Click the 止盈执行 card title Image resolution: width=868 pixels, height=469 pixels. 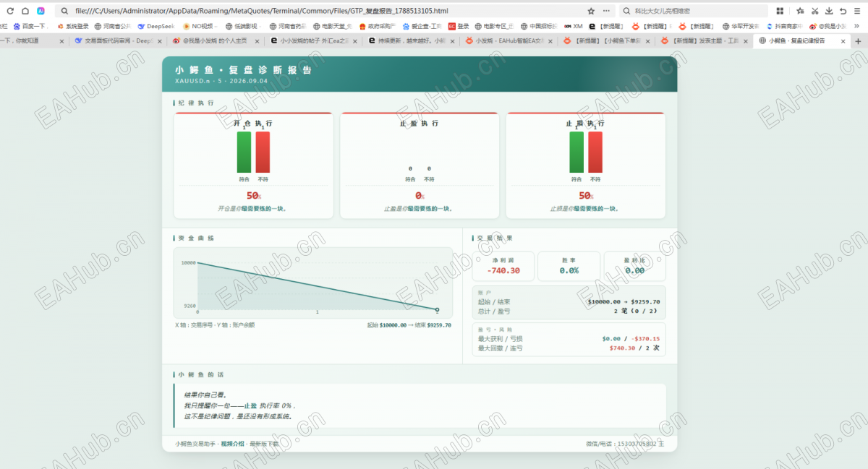pyautogui.click(x=419, y=124)
